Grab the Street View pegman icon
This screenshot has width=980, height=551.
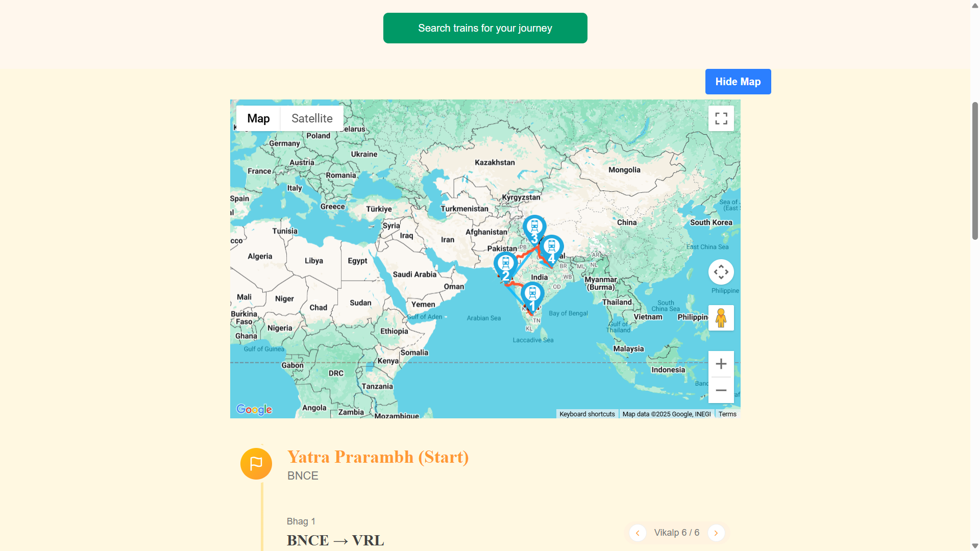(x=721, y=318)
